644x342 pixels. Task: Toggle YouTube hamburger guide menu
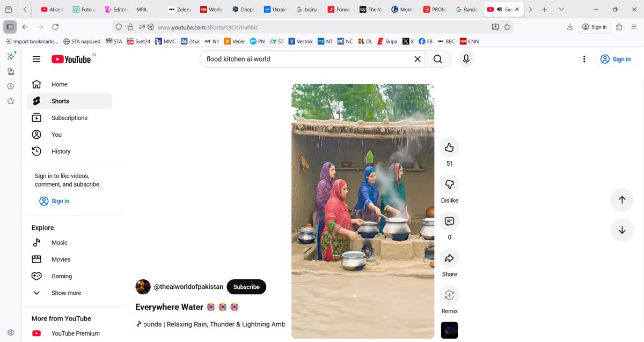click(36, 59)
